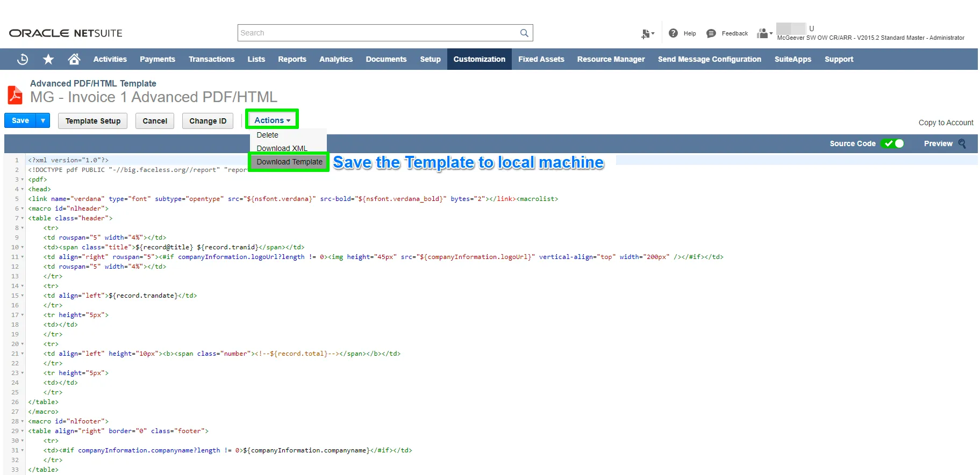Click the Oracle NetSuite logo
The image size is (980, 475).
point(66,33)
